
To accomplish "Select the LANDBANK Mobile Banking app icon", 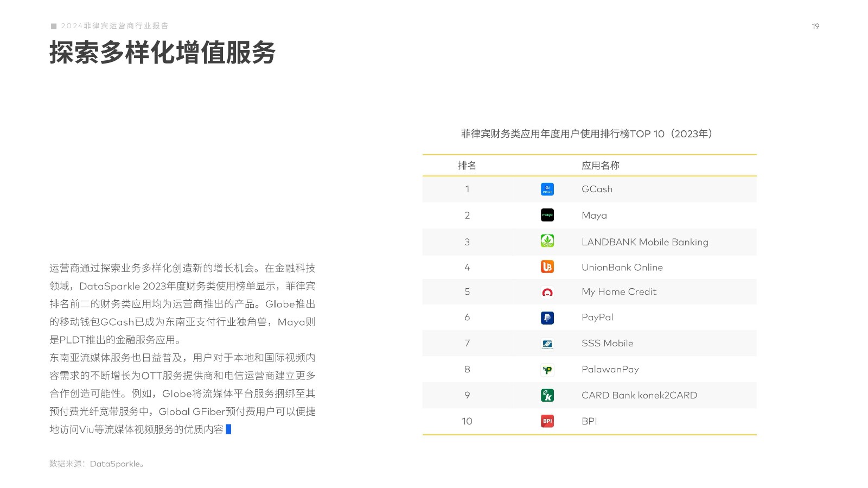I will (x=547, y=240).
